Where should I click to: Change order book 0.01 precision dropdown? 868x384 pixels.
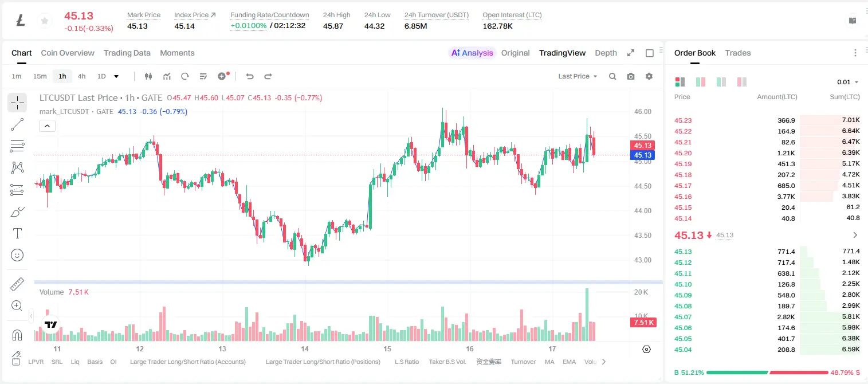click(x=847, y=82)
